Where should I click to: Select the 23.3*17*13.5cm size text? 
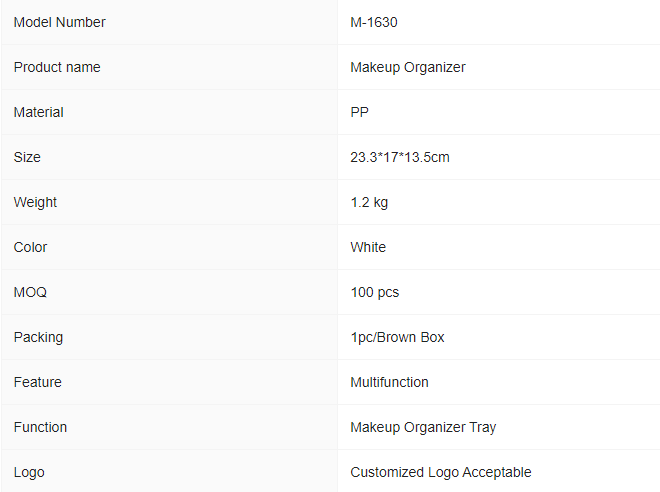[x=400, y=157]
